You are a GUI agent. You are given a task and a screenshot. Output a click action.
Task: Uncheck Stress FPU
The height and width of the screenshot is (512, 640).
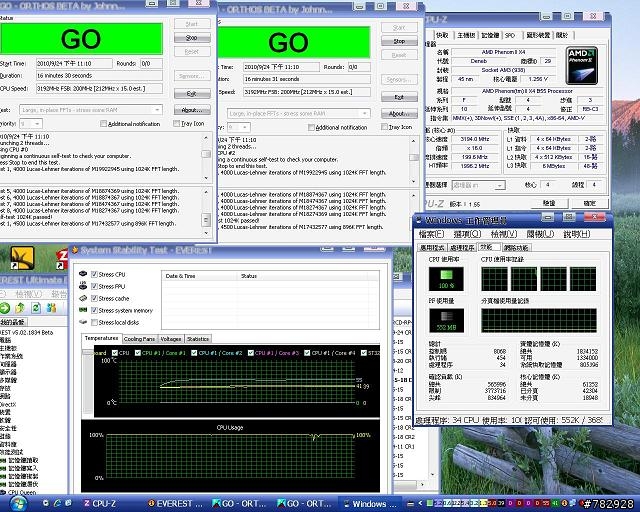pyautogui.click(x=94, y=286)
